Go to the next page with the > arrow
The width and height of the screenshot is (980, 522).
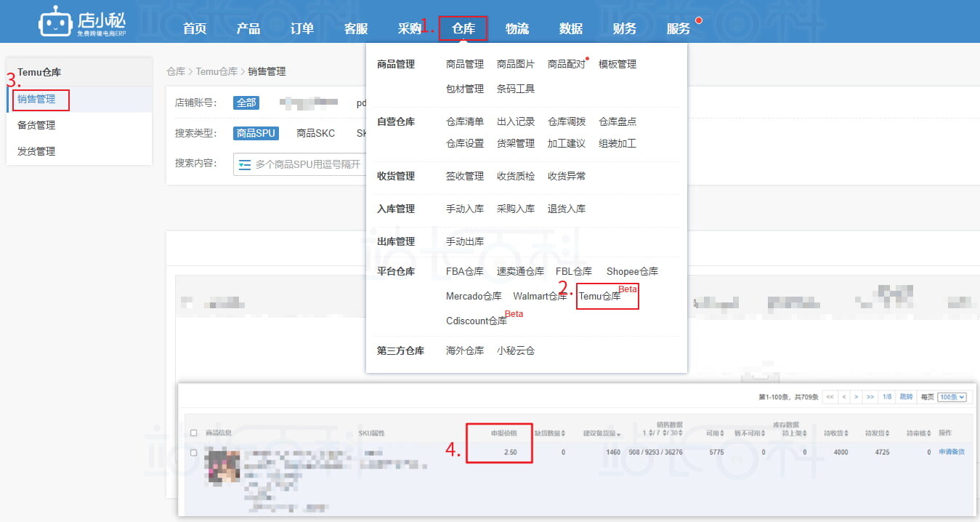[857, 397]
